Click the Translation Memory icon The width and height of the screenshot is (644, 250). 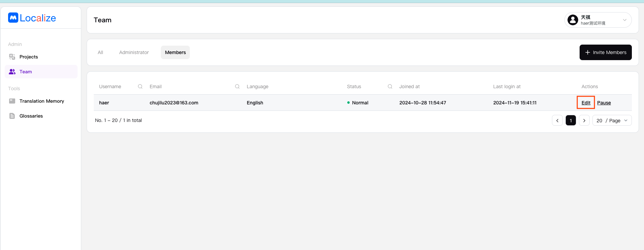tap(12, 101)
